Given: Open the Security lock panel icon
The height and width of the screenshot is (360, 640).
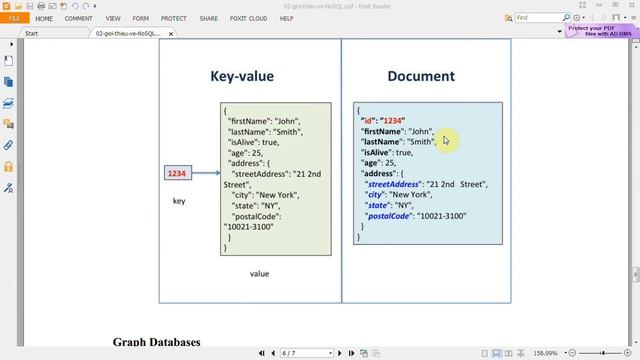Looking at the screenshot, I should coord(8,167).
